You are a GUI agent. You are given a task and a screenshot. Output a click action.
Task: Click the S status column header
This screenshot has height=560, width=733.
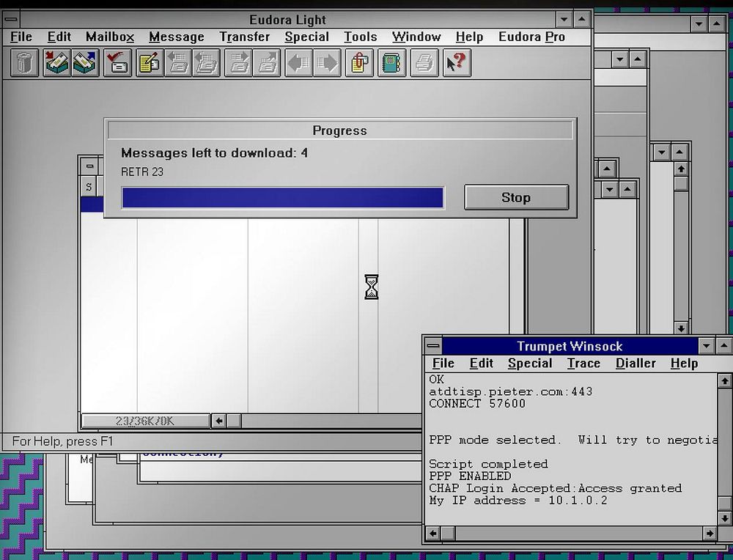coord(89,187)
